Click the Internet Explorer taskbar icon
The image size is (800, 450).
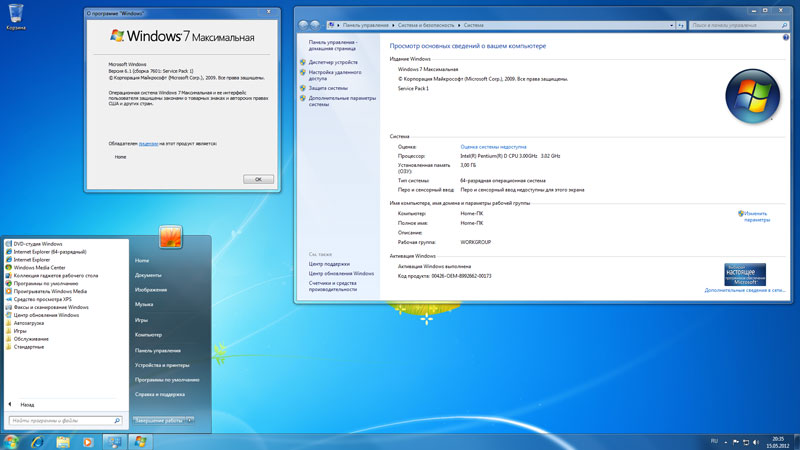(x=38, y=441)
